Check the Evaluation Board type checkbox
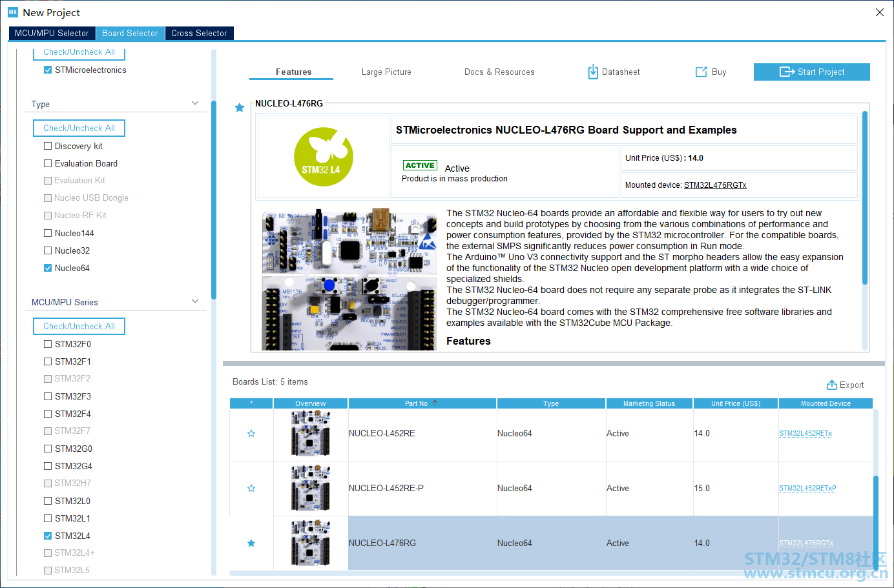This screenshot has height=588, width=894. point(48,163)
